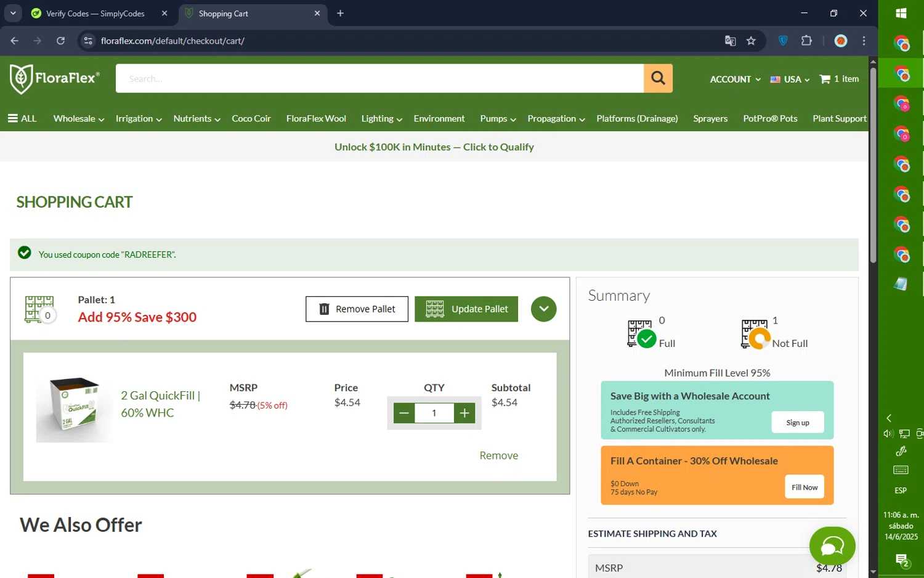Click the Full pallets icon in Summary

(642, 333)
